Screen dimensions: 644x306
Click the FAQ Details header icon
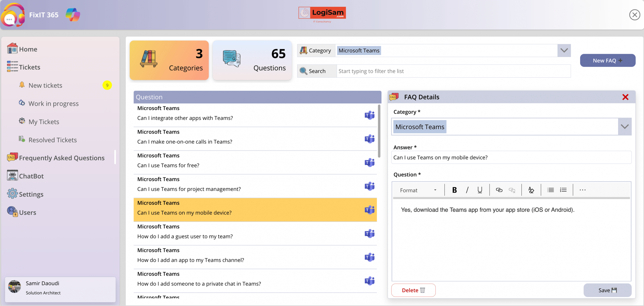(394, 97)
